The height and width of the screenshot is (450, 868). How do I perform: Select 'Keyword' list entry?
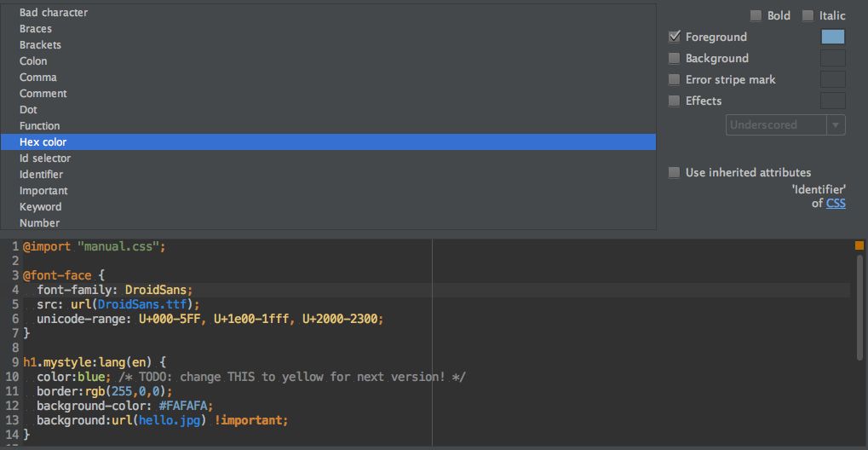coord(328,207)
